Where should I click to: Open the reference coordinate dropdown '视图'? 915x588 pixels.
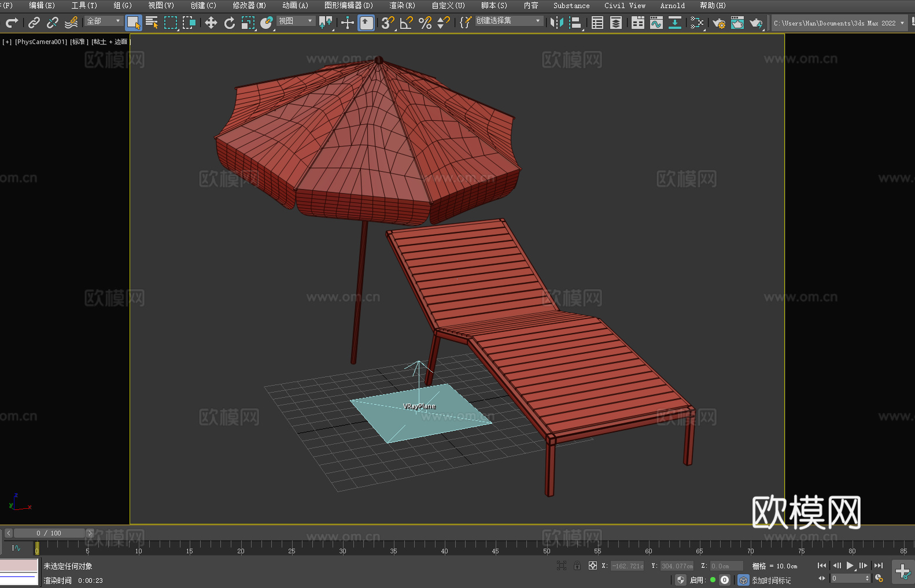296,21
